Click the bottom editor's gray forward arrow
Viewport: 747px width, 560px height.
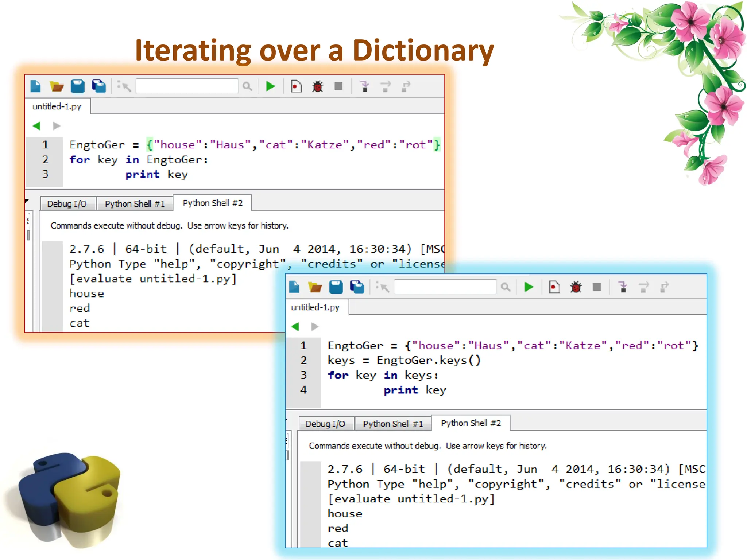tap(315, 327)
